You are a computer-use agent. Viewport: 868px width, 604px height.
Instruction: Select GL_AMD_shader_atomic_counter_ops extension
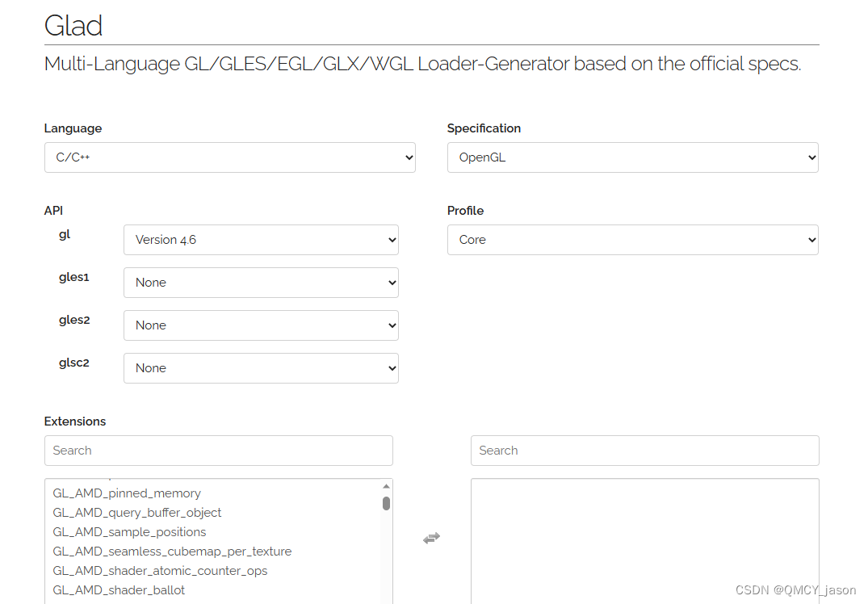pos(160,571)
